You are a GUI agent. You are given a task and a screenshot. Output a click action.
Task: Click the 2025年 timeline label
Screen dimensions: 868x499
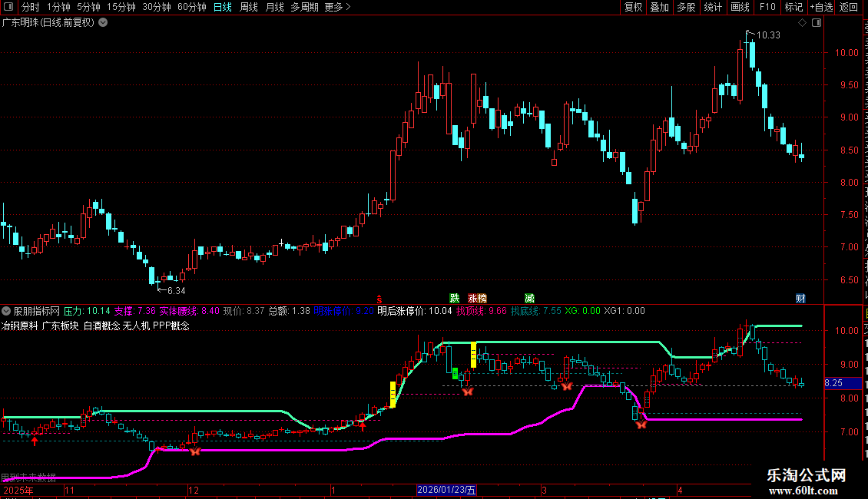tap(18, 490)
